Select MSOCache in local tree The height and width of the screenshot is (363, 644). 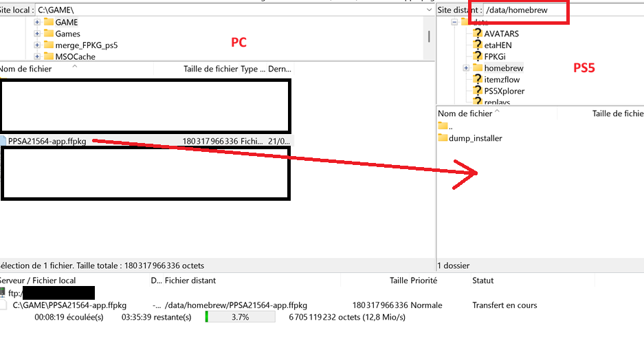click(75, 56)
